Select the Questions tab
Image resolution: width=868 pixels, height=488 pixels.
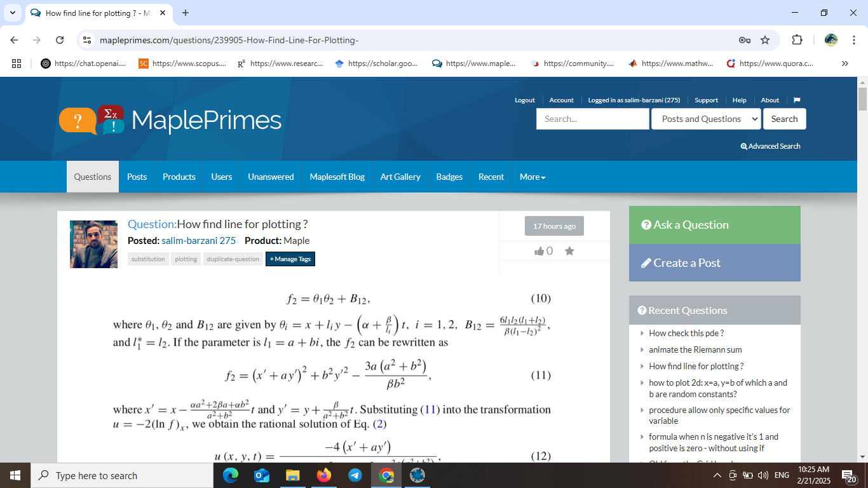(x=93, y=177)
